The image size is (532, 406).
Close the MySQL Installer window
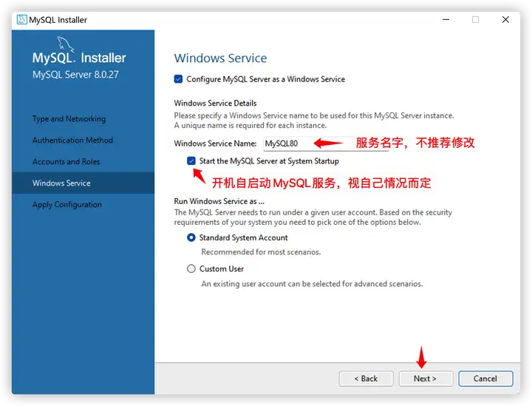point(505,20)
